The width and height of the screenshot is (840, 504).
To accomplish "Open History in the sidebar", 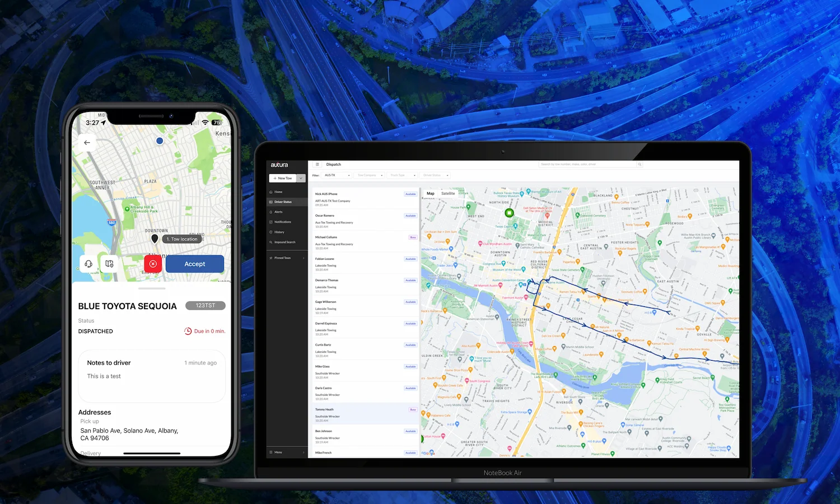I will point(287,232).
